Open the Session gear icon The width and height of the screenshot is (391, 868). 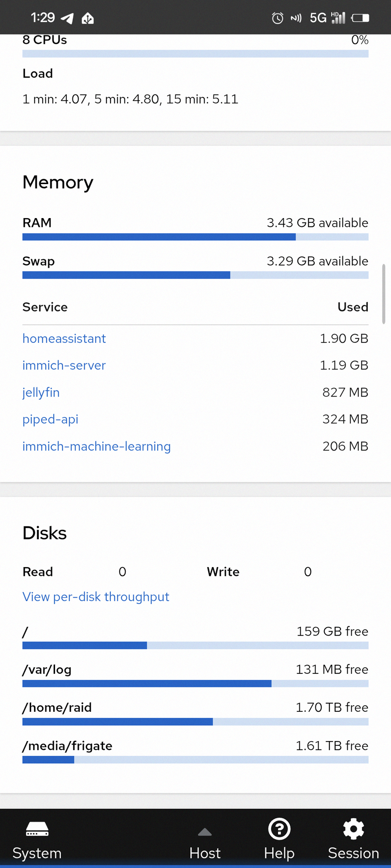pyautogui.click(x=353, y=829)
